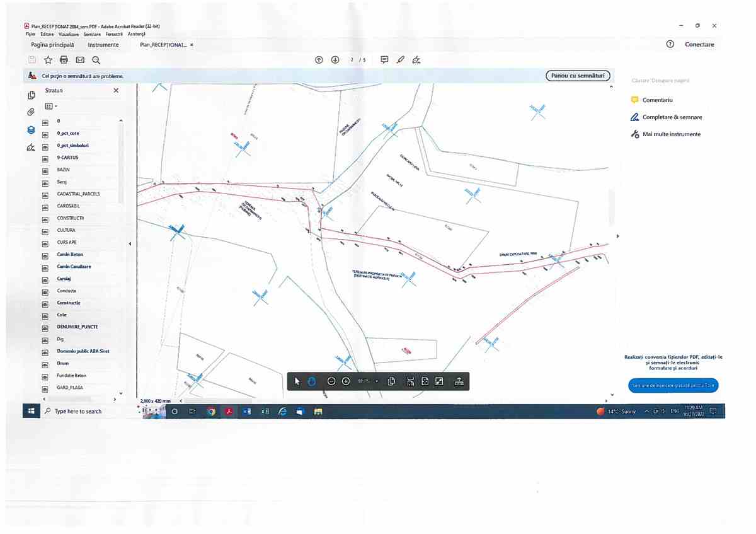The height and width of the screenshot is (534, 756).
Task: Open page thumbnails panel icon
Action: click(31, 95)
